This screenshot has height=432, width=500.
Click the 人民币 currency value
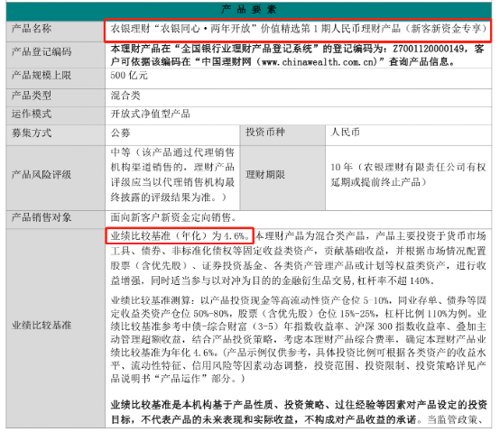point(345,132)
